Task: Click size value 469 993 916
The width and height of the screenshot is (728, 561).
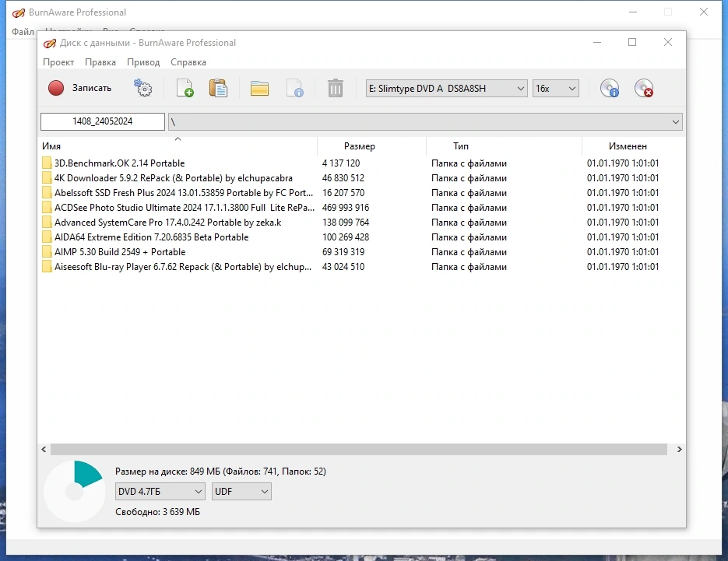Action: coord(346,208)
